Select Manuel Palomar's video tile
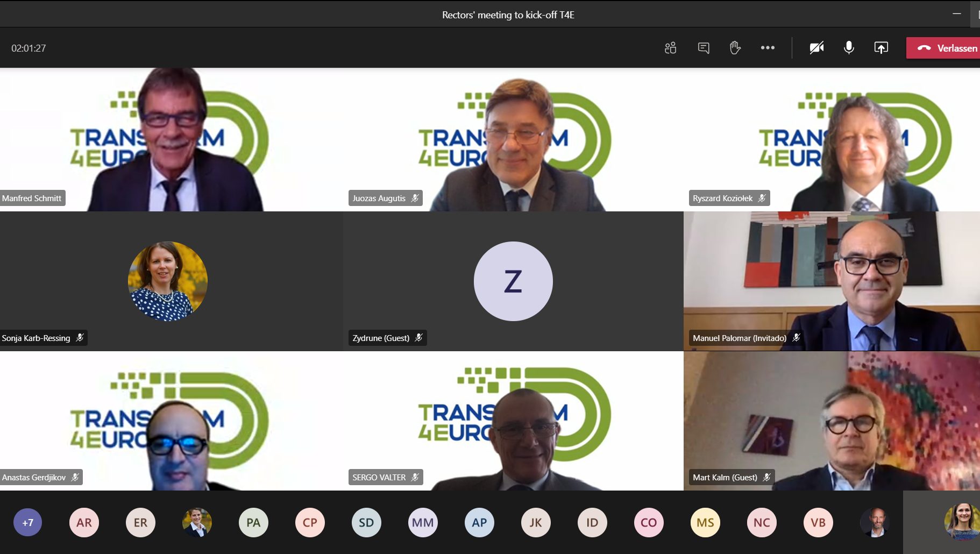The width and height of the screenshot is (980, 554). [x=832, y=281]
